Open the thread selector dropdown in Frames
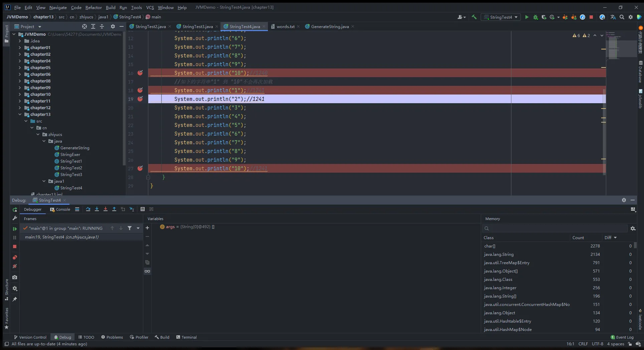 coord(138,228)
